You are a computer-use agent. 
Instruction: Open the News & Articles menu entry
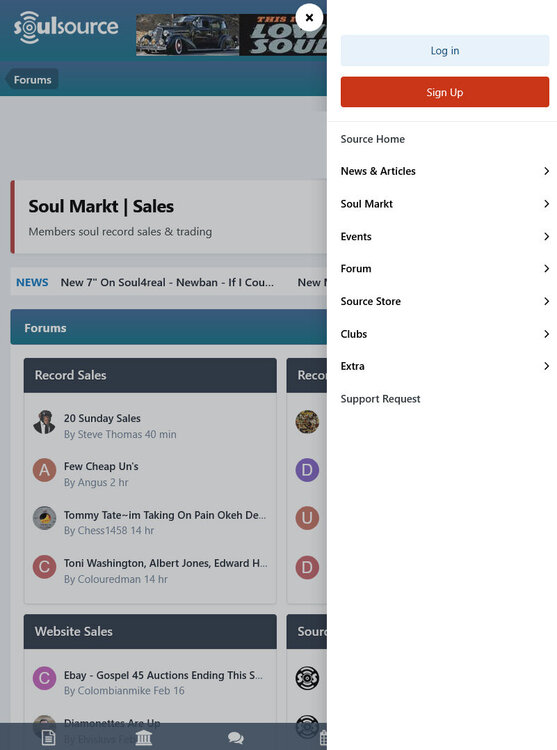click(x=378, y=171)
